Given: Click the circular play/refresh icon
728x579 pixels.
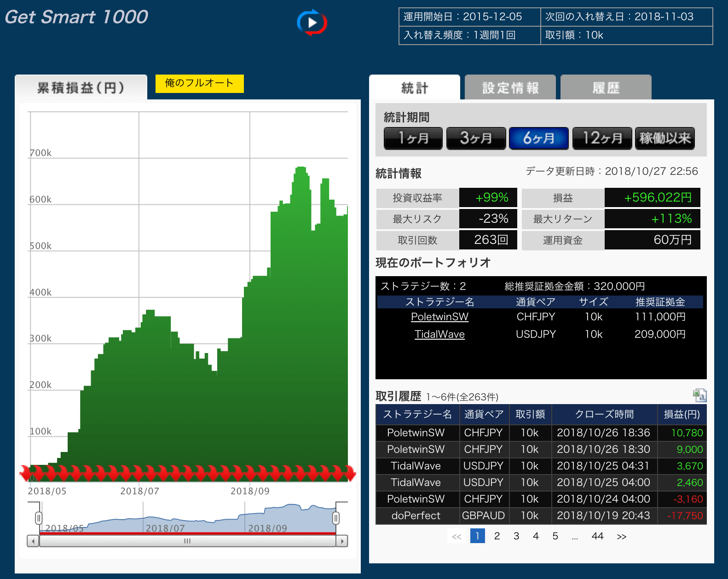Looking at the screenshot, I should point(312,22).
